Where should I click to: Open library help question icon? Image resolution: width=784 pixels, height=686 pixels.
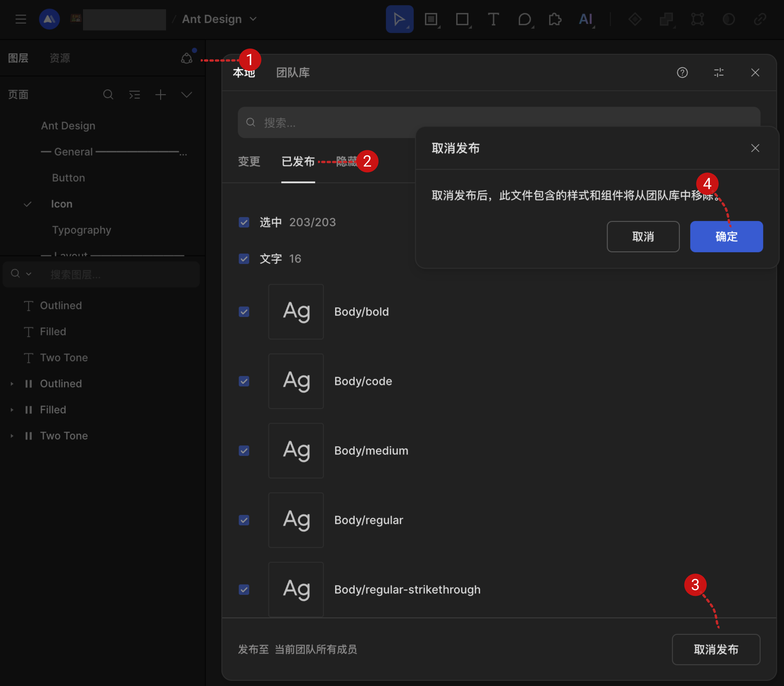(682, 72)
